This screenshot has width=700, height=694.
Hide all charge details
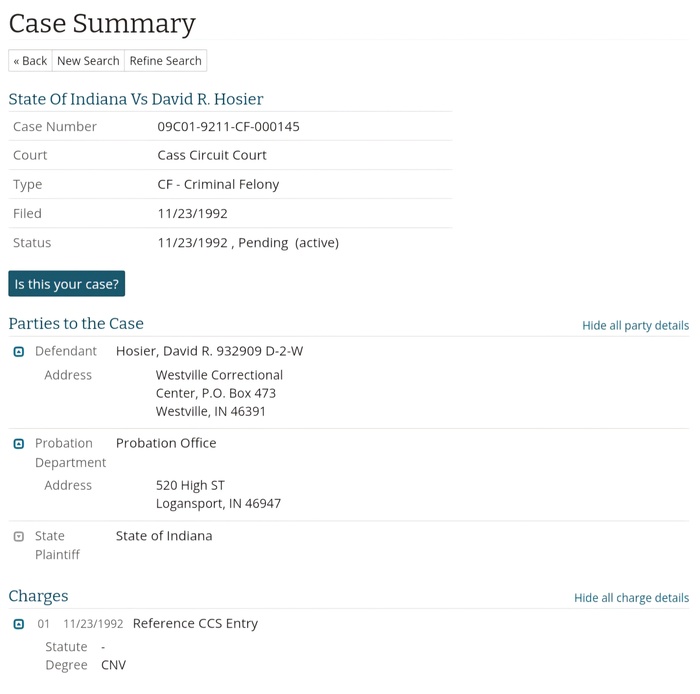(x=631, y=597)
